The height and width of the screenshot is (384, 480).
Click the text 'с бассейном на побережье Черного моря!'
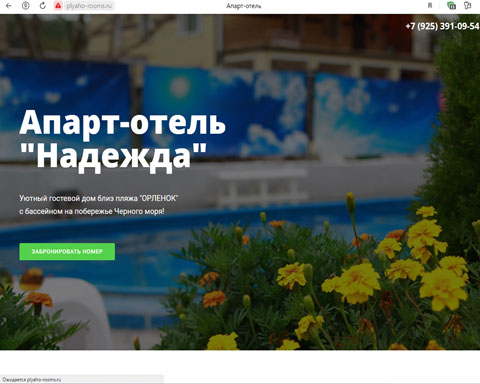[x=92, y=211]
